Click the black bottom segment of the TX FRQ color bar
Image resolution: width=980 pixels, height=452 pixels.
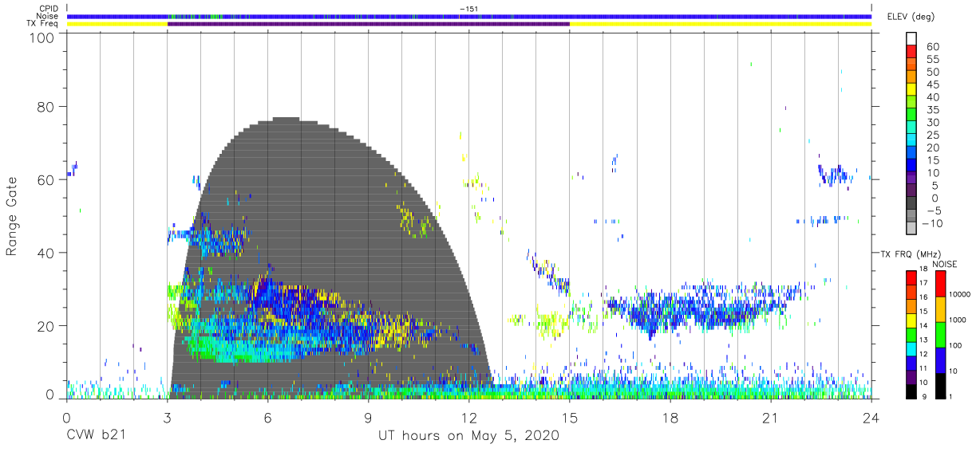(911, 390)
